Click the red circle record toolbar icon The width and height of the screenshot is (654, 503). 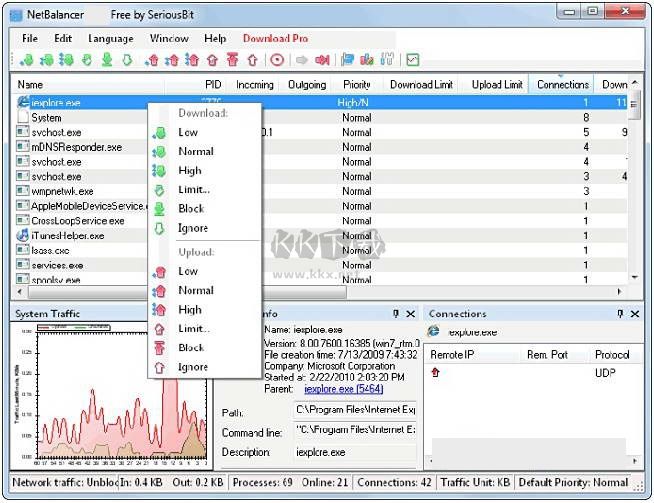(x=277, y=60)
